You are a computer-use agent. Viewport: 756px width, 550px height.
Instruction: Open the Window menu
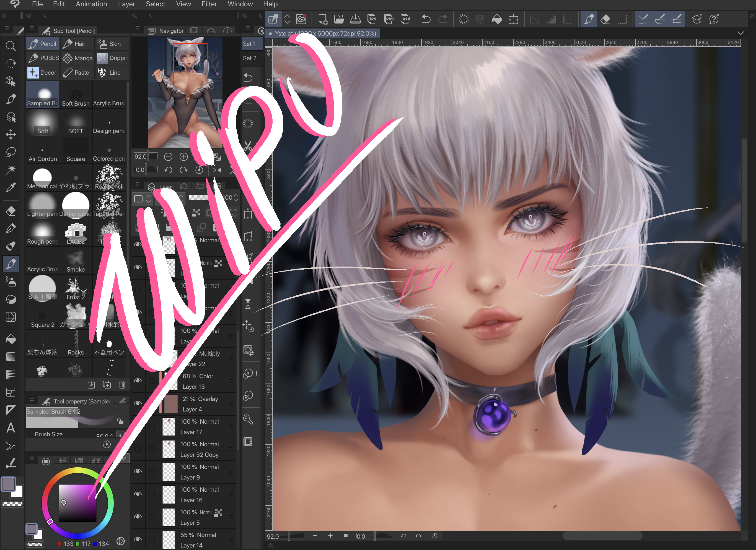(240, 4)
